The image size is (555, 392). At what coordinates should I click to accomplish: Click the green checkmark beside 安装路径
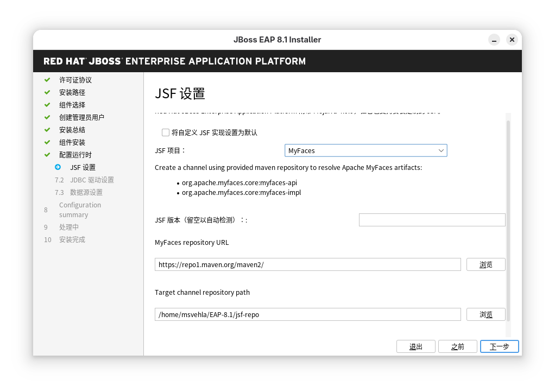coord(47,92)
